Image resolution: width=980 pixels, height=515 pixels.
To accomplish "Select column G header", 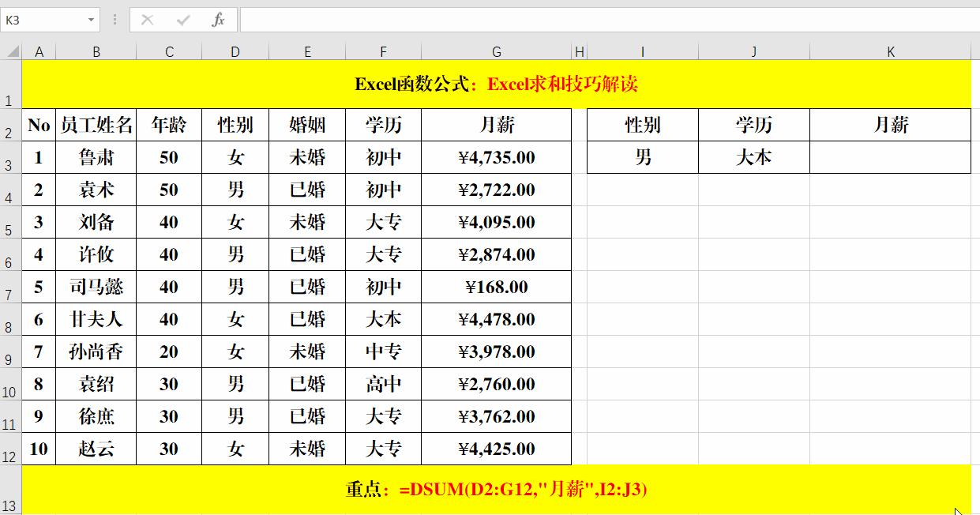I will (496, 51).
